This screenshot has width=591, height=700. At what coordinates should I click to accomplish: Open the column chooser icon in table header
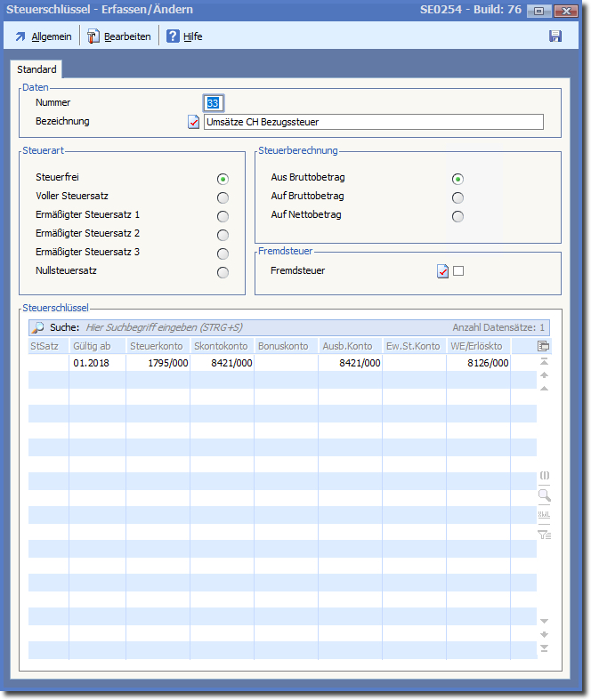pyautogui.click(x=544, y=345)
